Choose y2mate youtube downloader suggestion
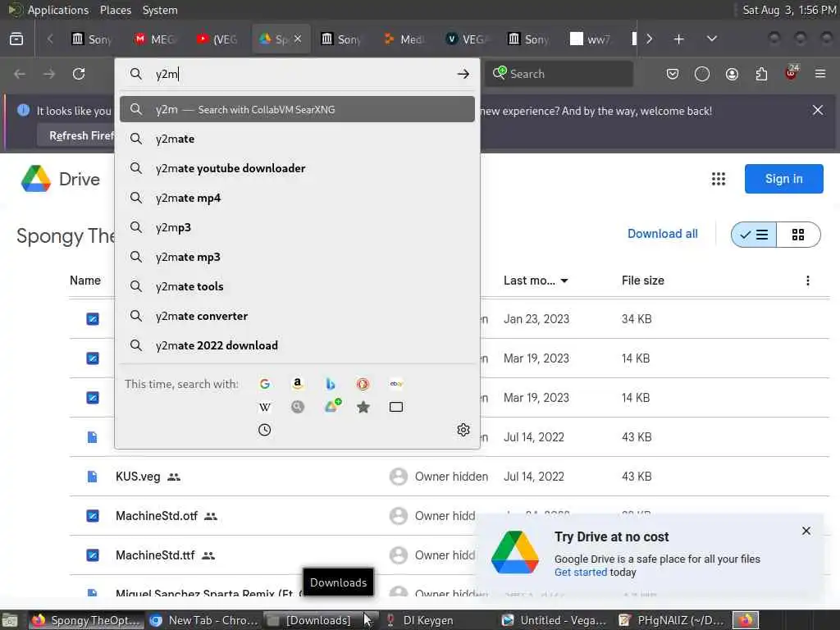Screen dimensions: 840x630 pos(297,168)
